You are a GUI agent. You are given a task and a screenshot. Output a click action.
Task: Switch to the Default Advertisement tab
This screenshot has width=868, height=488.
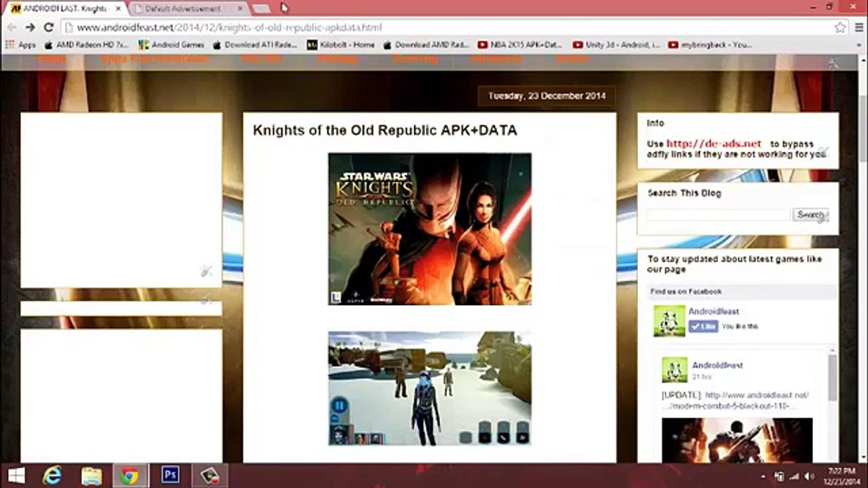pyautogui.click(x=183, y=9)
